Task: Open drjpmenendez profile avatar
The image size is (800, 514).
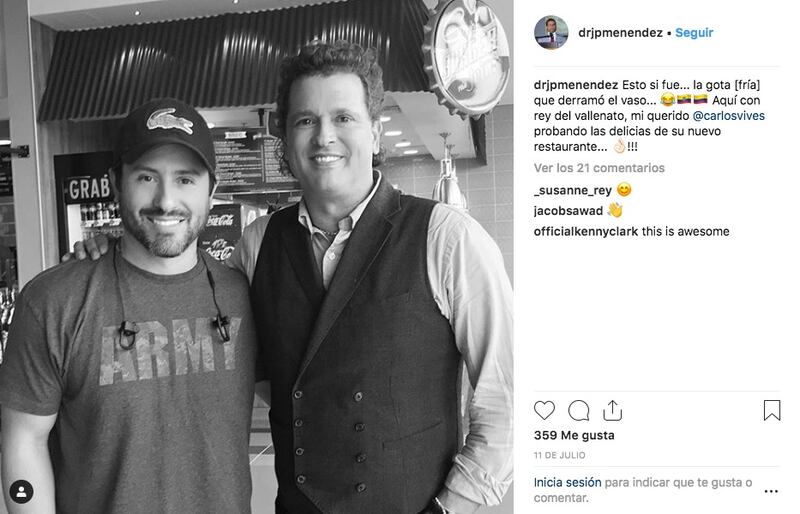Action: click(551, 33)
